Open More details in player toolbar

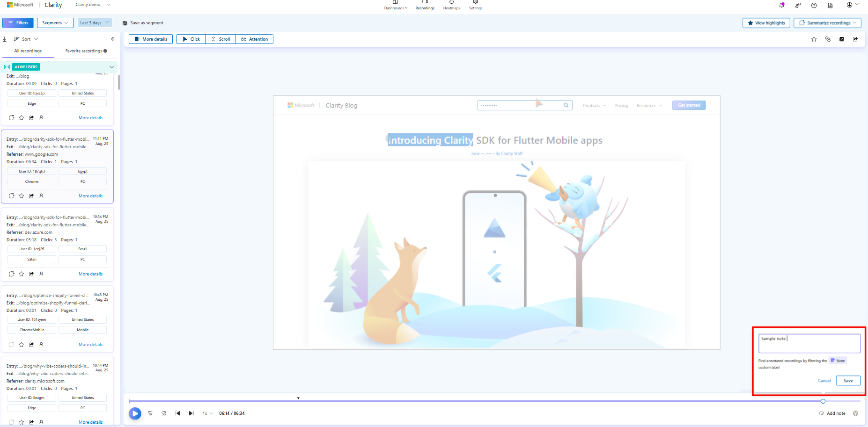click(151, 39)
